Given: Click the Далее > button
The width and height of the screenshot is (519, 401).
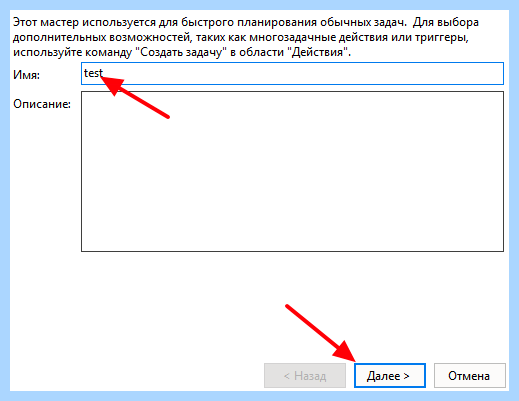Looking at the screenshot, I should [x=390, y=376].
